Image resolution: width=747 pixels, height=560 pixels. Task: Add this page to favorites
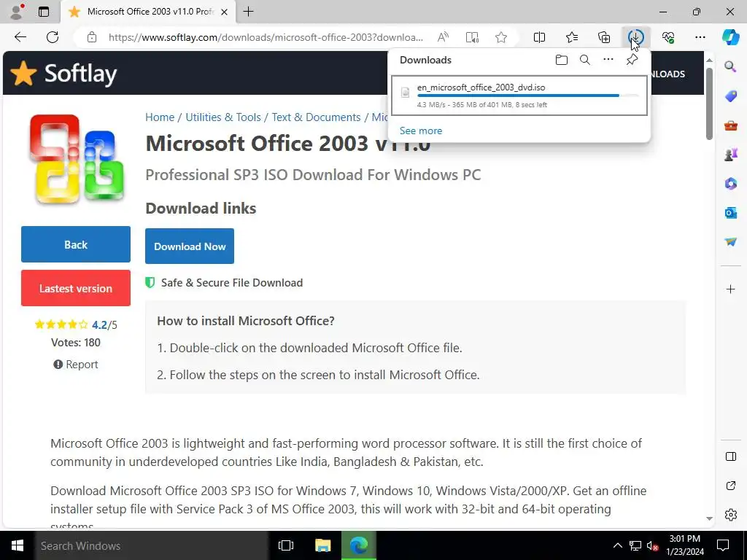500,37
